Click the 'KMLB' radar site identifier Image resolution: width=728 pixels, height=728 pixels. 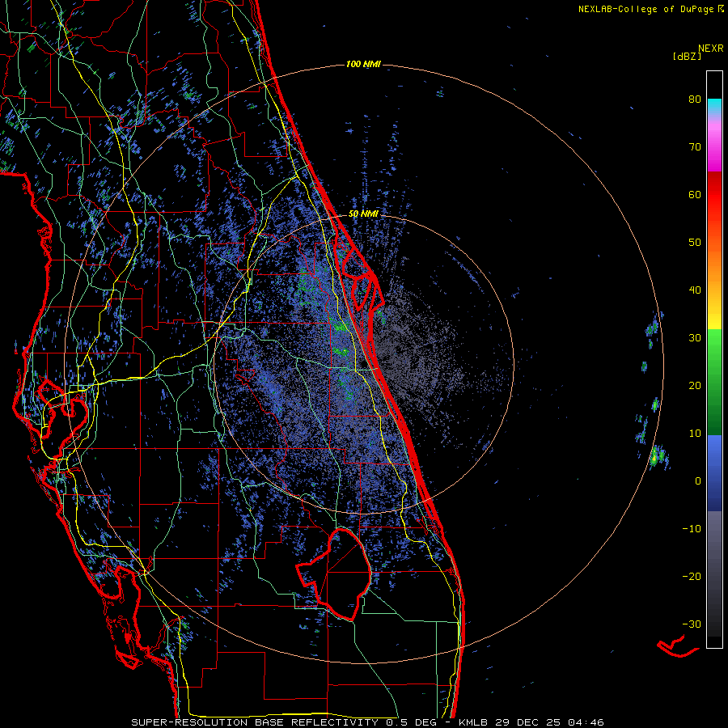473,722
